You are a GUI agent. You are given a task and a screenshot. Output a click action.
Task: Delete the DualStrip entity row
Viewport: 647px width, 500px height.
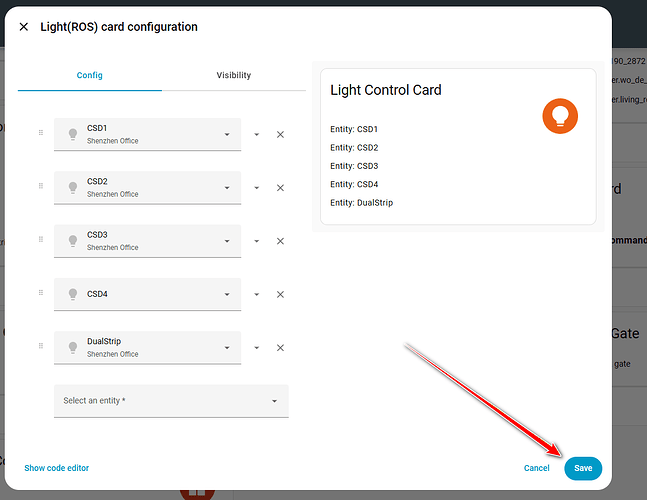point(280,348)
